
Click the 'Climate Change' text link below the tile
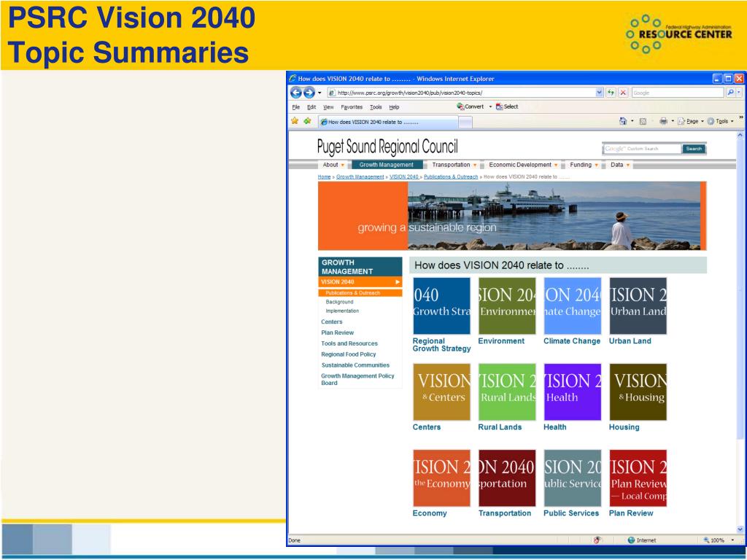(572, 341)
